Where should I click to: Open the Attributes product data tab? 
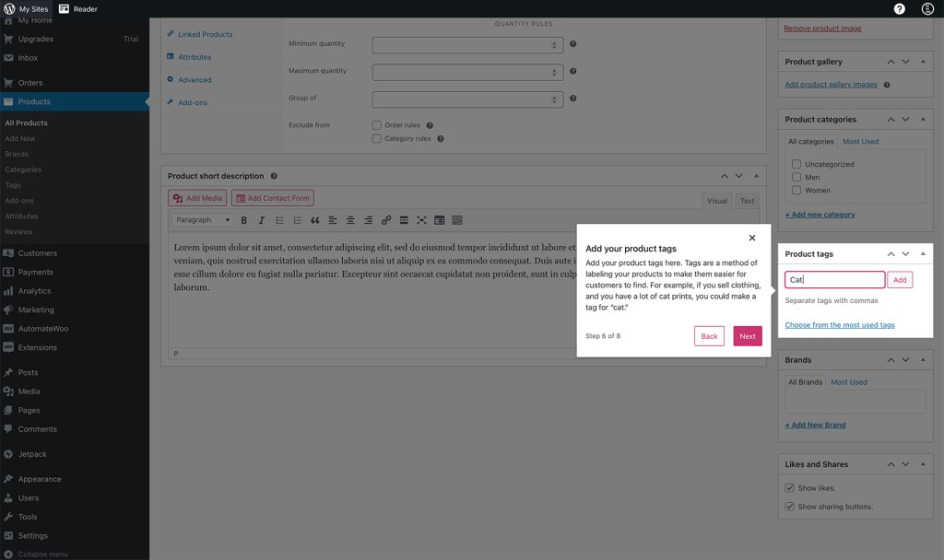pos(195,57)
